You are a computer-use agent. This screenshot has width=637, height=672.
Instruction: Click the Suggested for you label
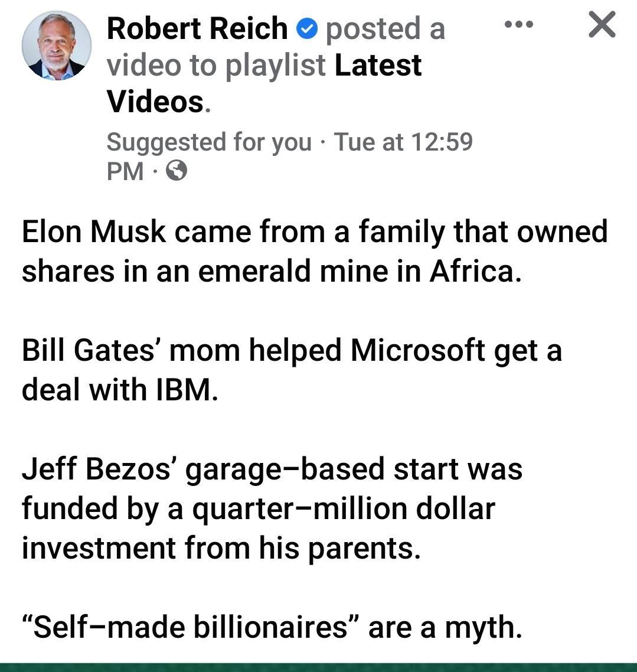coord(207,142)
